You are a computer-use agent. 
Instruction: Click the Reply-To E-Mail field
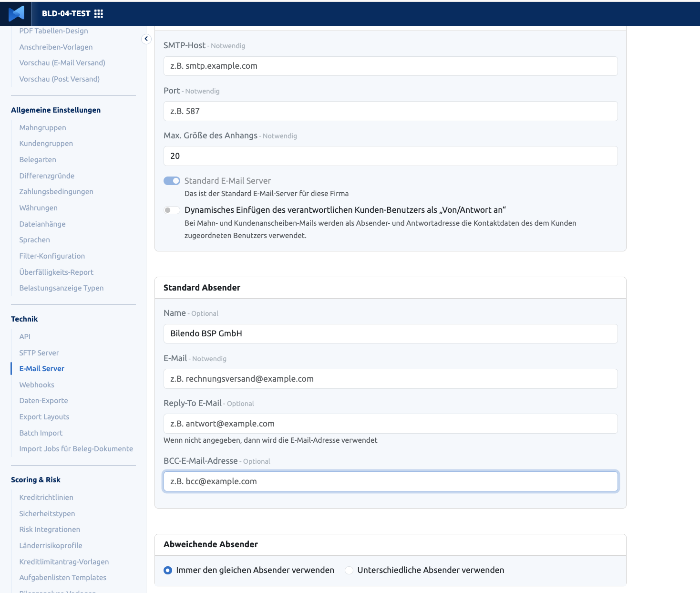391,424
